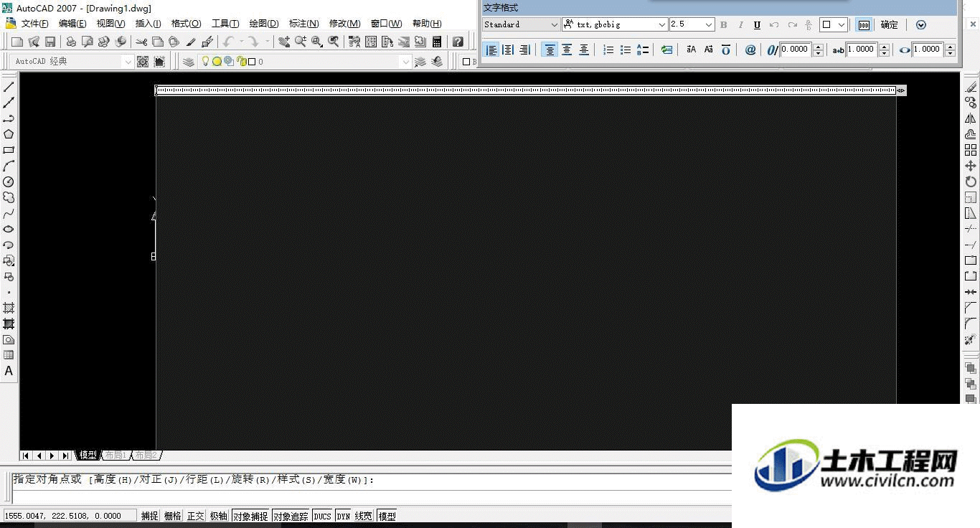Toggle 正交 ortho mode in status bar
Screen dimensions: 980x528
coord(195,516)
